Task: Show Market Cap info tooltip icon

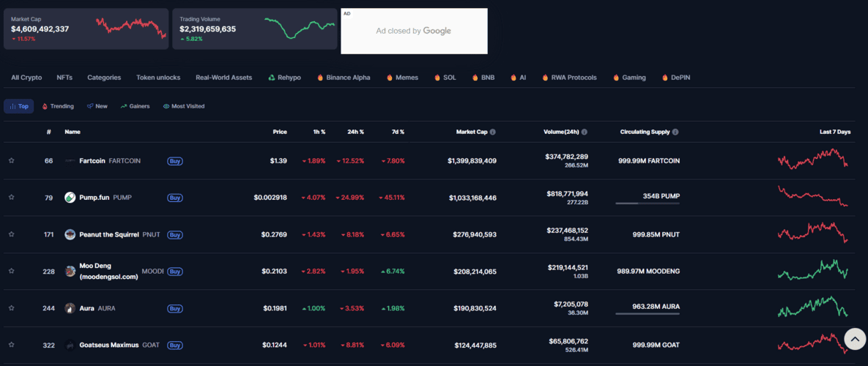Action: click(493, 132)
